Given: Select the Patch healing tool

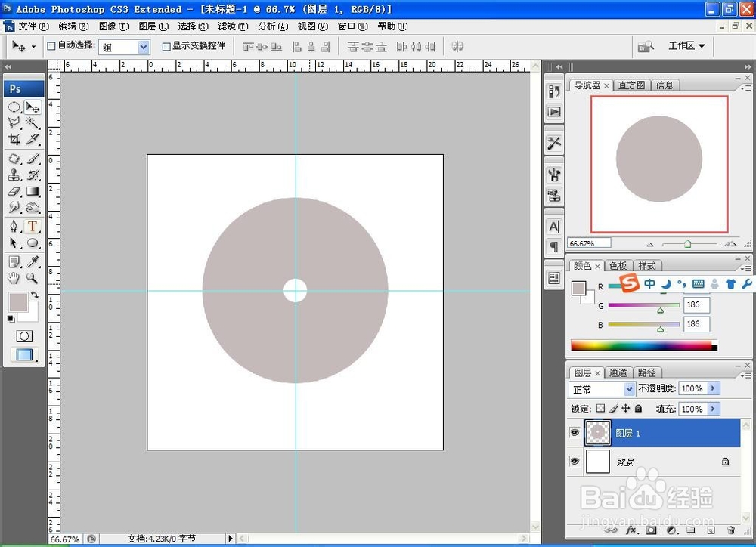Looking at the screenshot, I should pyautogui.click(x=14, y=159).
